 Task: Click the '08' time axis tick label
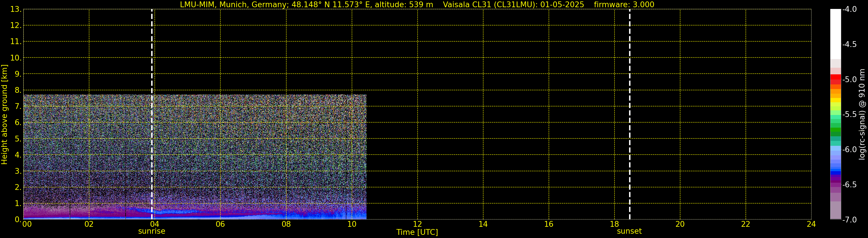pos(286,224)
